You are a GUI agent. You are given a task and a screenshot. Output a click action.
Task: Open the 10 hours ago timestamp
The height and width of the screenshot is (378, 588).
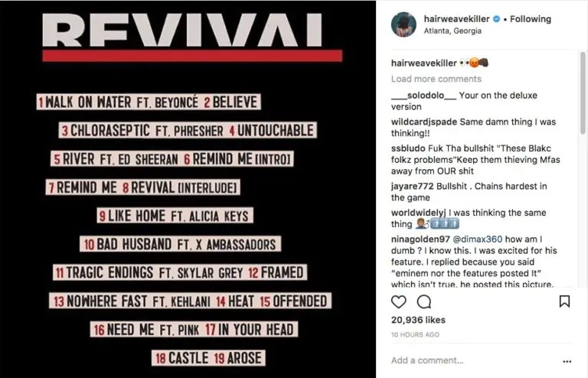(415, 334)
